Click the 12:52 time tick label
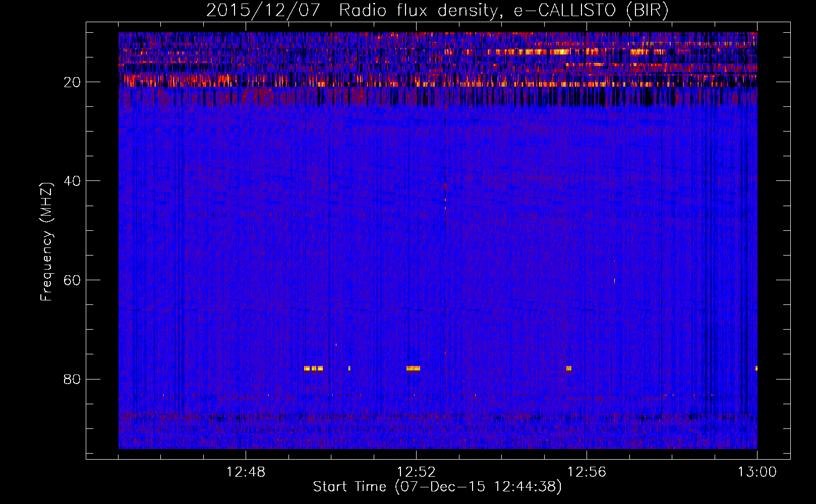 (417, 472)
